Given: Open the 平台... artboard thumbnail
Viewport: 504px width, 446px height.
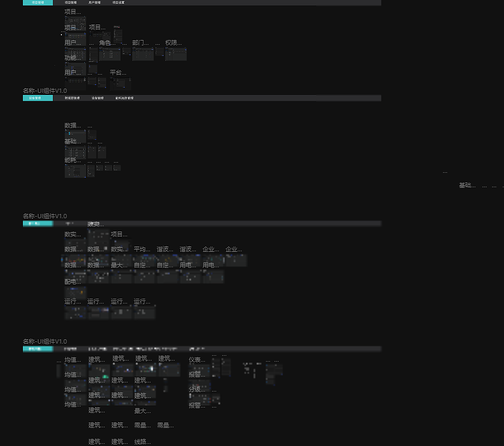Looking at the screenshot, I should point(120,83).
